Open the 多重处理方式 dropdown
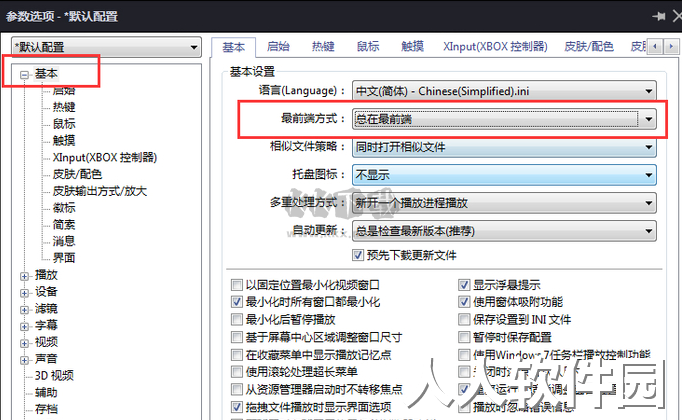Screen dimensions: 682x420 click(x=504, y=203)
